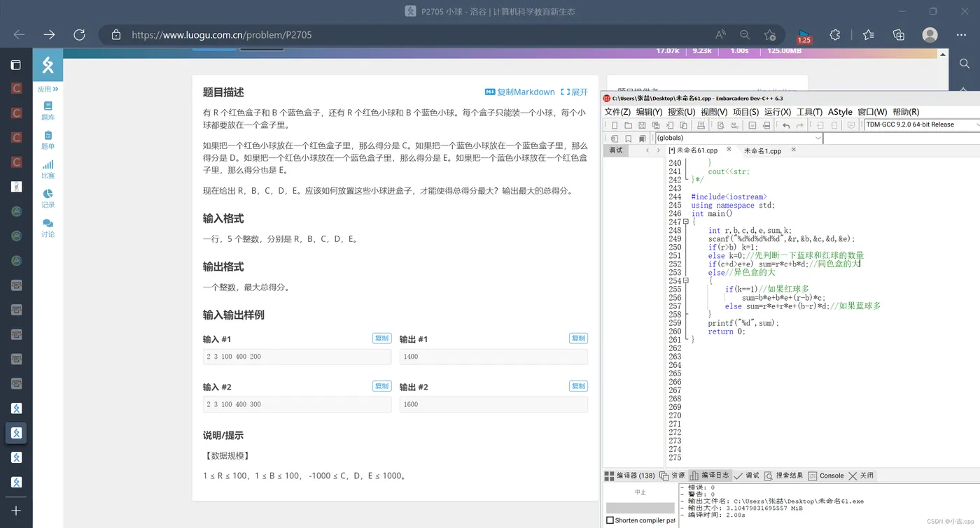Click the Luogu logo in the sidebar
The width and height of the screenshot is (980, 528).
48,65
